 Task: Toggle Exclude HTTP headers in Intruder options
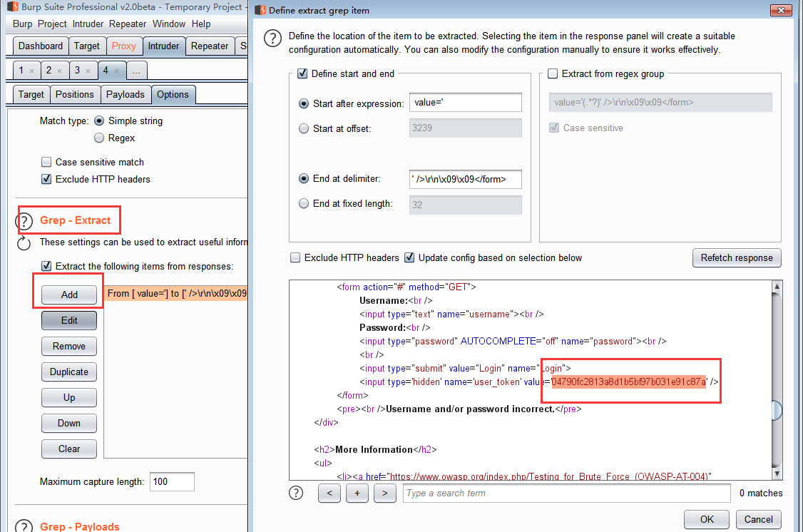pyautogui.click(x=46, y=179)
